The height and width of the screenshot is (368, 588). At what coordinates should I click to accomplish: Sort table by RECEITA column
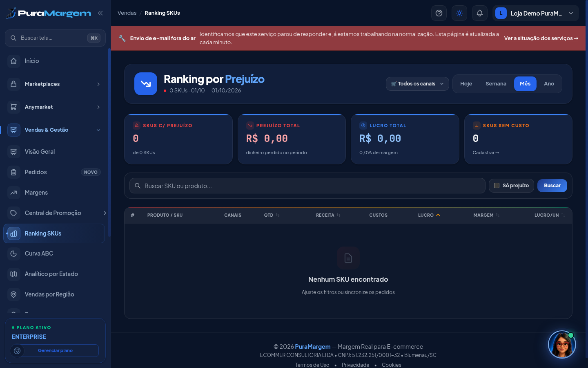pyautogui.click(x=328, y=215)
